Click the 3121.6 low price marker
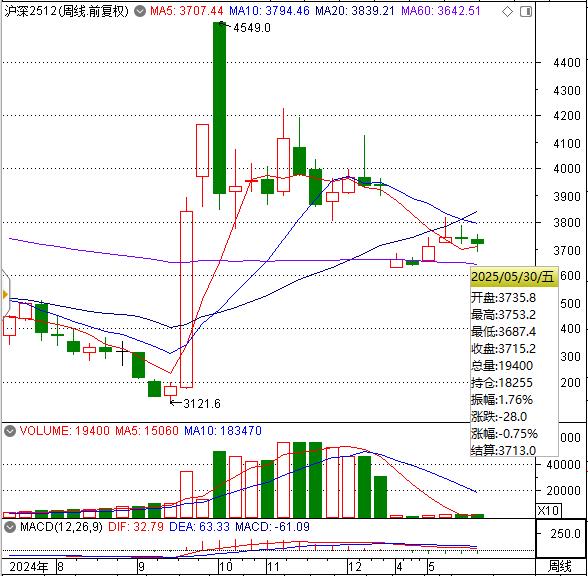 [202, 404]
